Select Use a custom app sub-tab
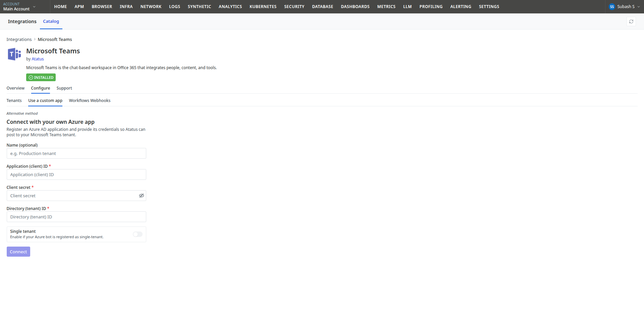Screen dimensions: 644x311 pos(45,101)
